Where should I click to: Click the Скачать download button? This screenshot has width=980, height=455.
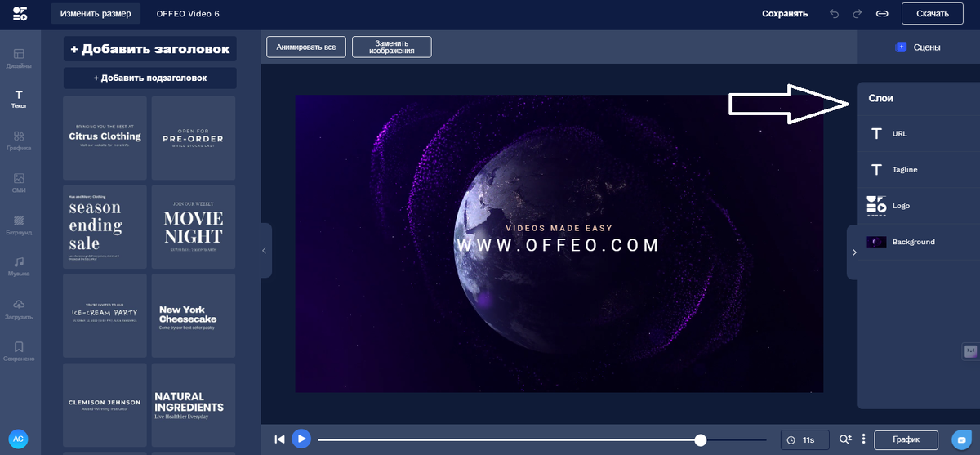click(x=932, y=14)
